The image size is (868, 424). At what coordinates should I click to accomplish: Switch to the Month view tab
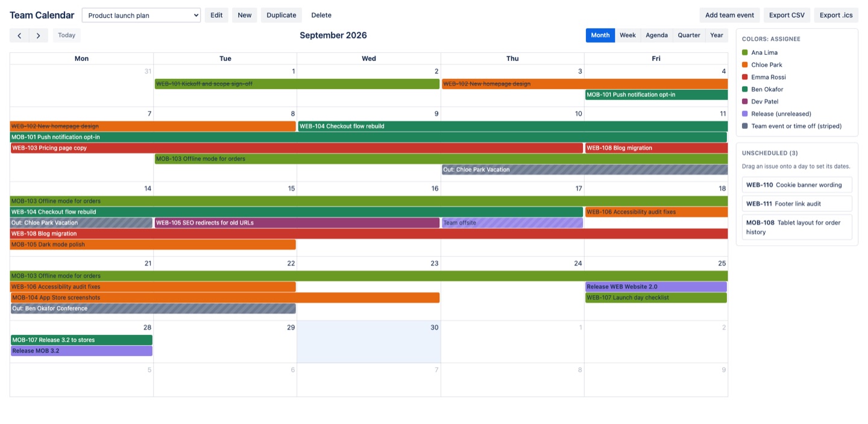(x=600, y=36)
